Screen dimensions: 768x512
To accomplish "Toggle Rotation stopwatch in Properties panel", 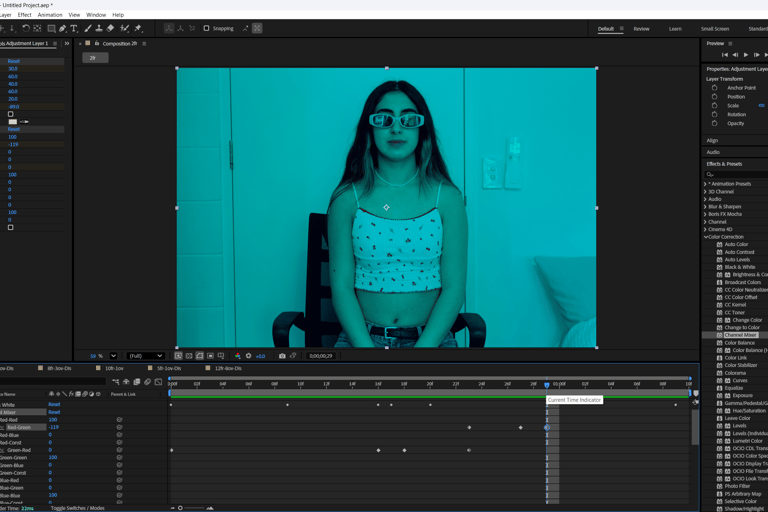I will click(714, 114).
